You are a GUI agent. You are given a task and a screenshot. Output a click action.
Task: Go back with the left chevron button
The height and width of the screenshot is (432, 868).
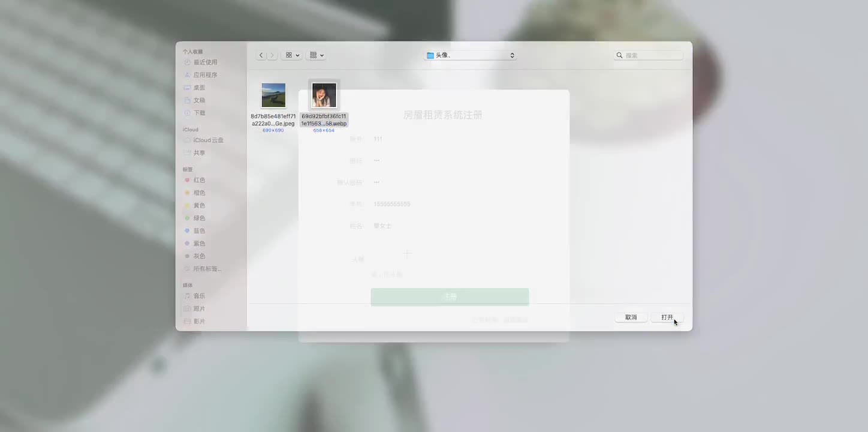point(261,55)
